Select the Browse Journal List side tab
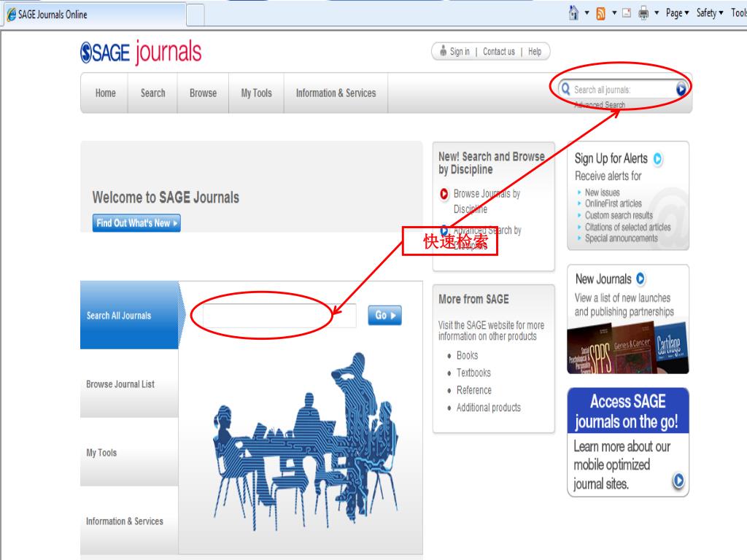This screenshot has height=560, width=747. coord(130,384)
